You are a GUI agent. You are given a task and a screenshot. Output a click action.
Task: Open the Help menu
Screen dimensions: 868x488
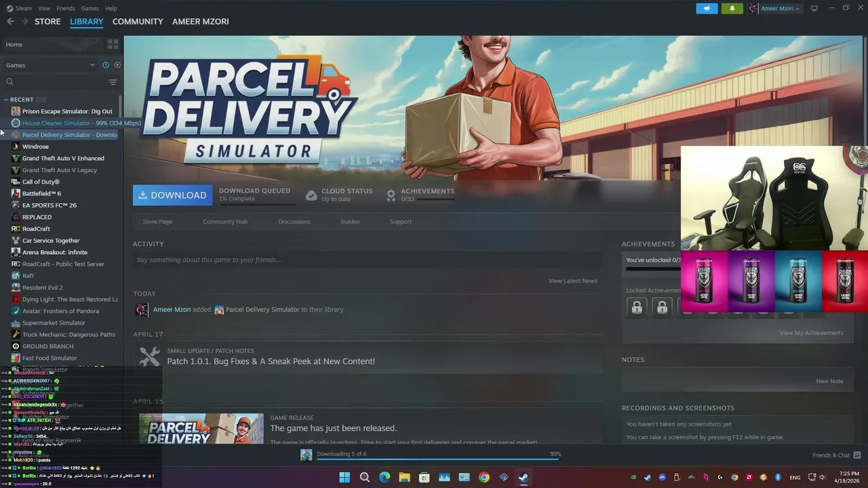(111, 8)
